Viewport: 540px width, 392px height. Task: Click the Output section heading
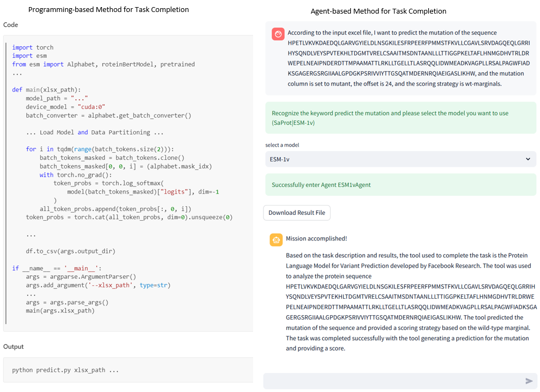point(14,346)
